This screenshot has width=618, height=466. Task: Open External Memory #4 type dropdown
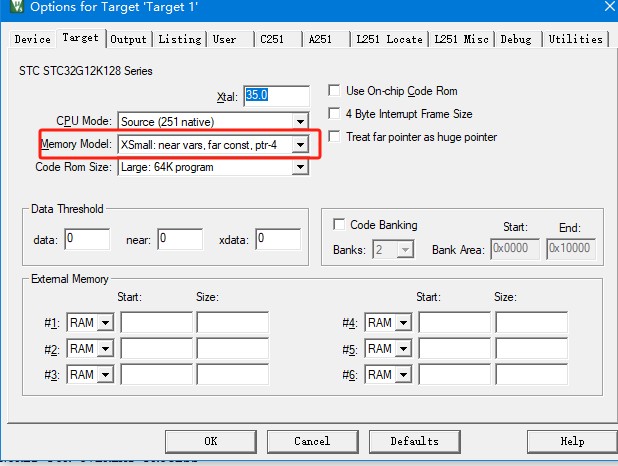click(403, 323)
